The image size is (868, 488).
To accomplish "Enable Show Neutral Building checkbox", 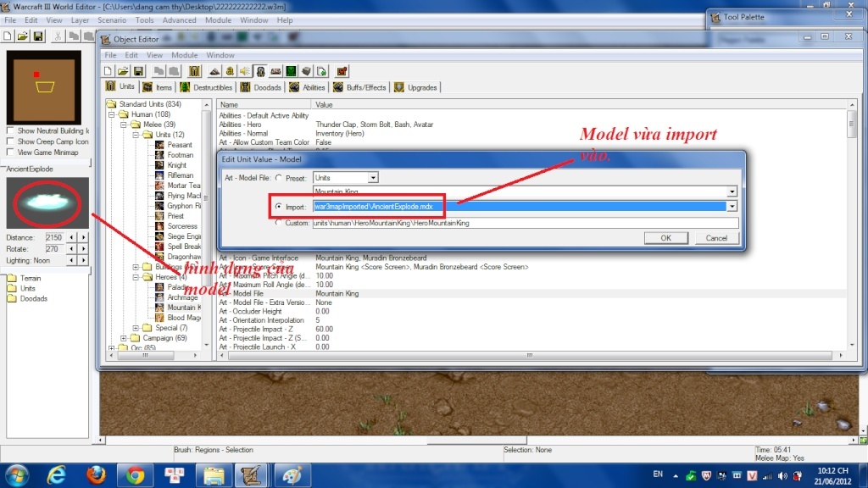I will [x=10, y=130].
